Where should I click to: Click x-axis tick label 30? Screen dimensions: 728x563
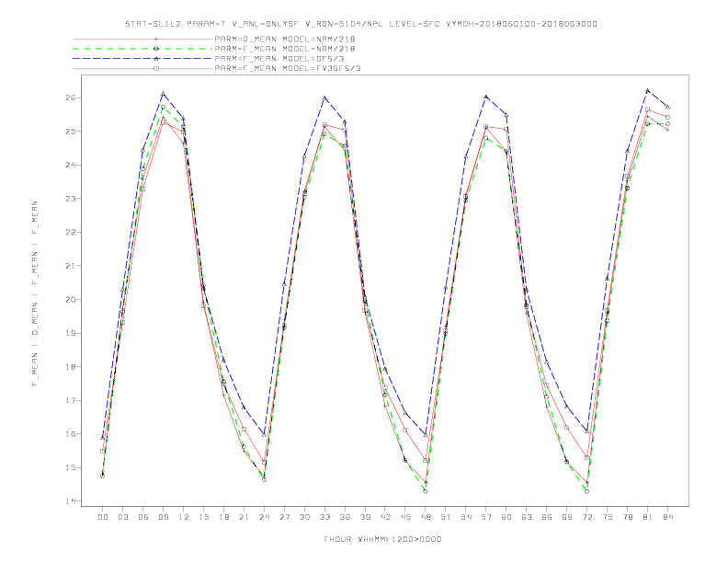point(304,517)
